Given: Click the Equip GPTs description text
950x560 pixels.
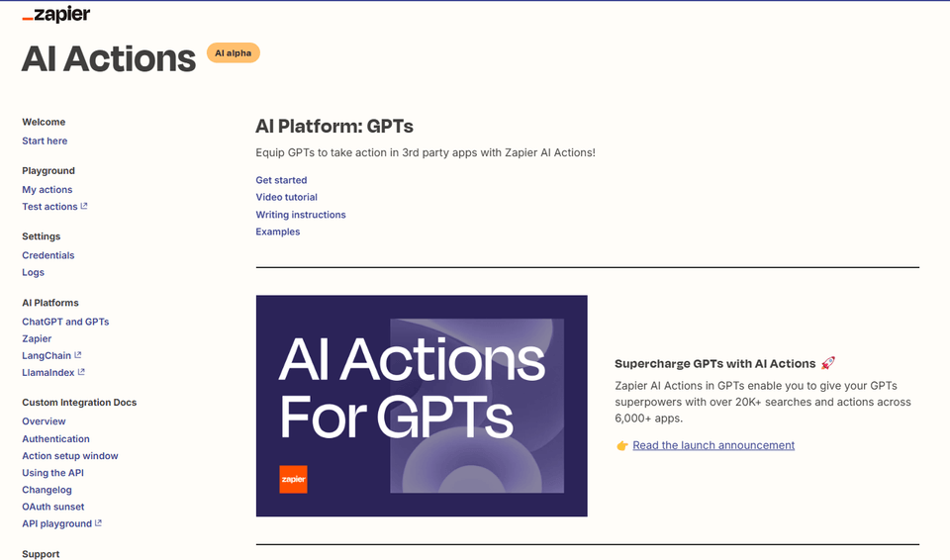Looking at the screenshot, I should 426,152.
